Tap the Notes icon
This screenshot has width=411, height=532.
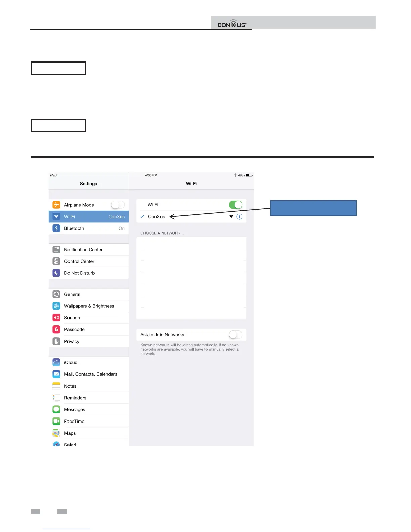[x=56, y=386]
